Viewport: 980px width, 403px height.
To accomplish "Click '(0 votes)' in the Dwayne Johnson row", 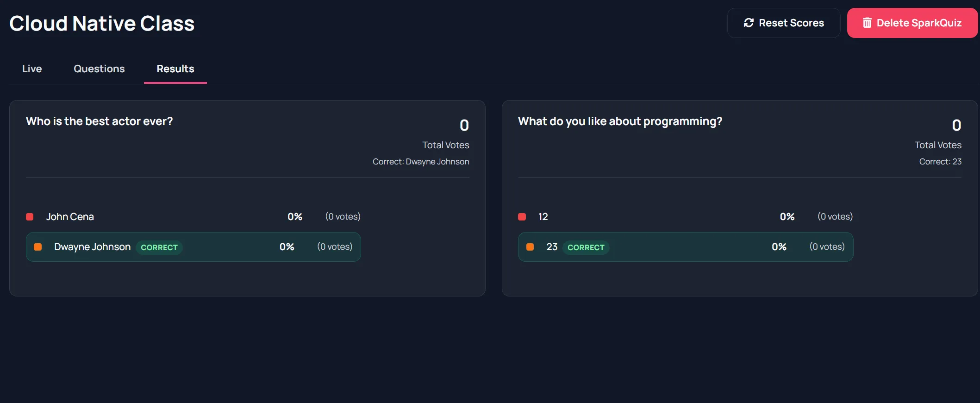I will pos(335,247).
